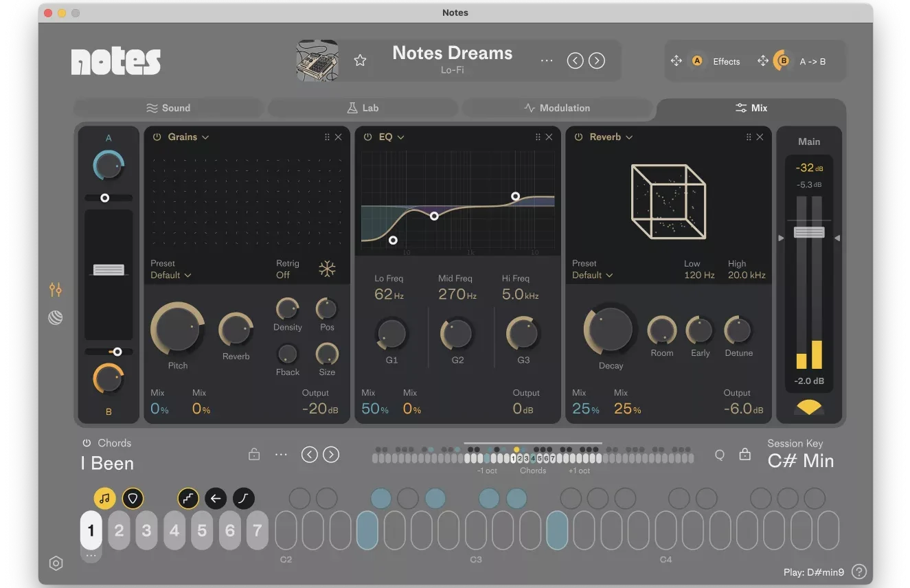Freeze the Grains effect via snowflake icon
Viewport: 910px width, 588px height.
tap(328, 269)
